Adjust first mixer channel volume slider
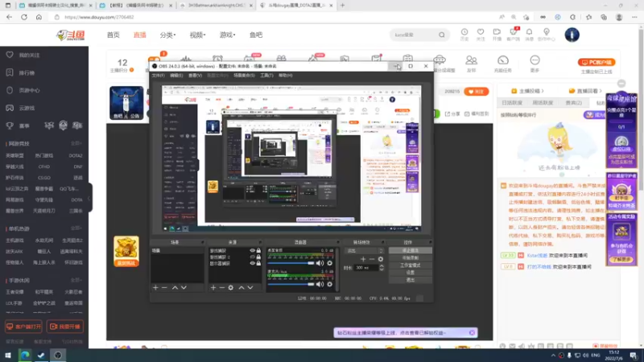Screen dimensions: 644x362 (x=291, y=263)
